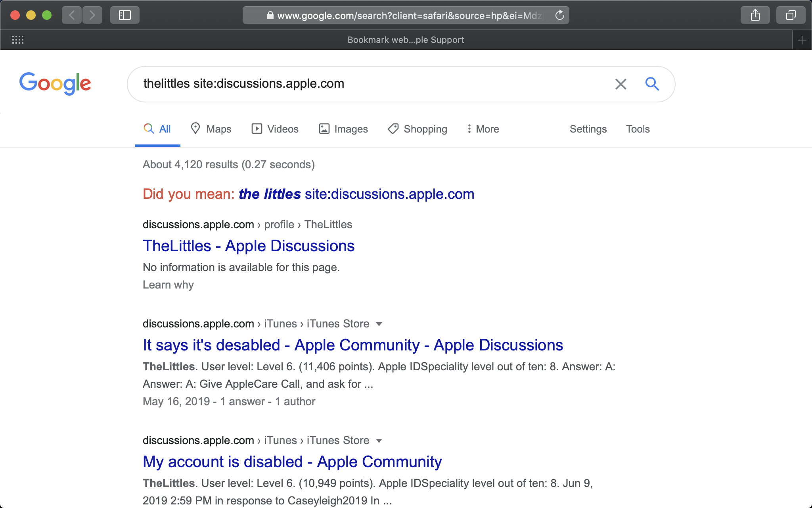Switch to the Images tab
This screenshot has width=812, height=508.
[343, 129]
